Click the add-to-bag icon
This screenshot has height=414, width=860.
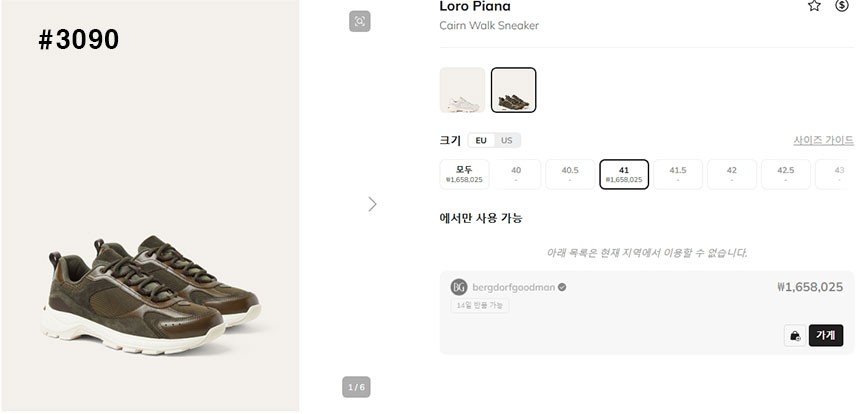click(794, 336)
